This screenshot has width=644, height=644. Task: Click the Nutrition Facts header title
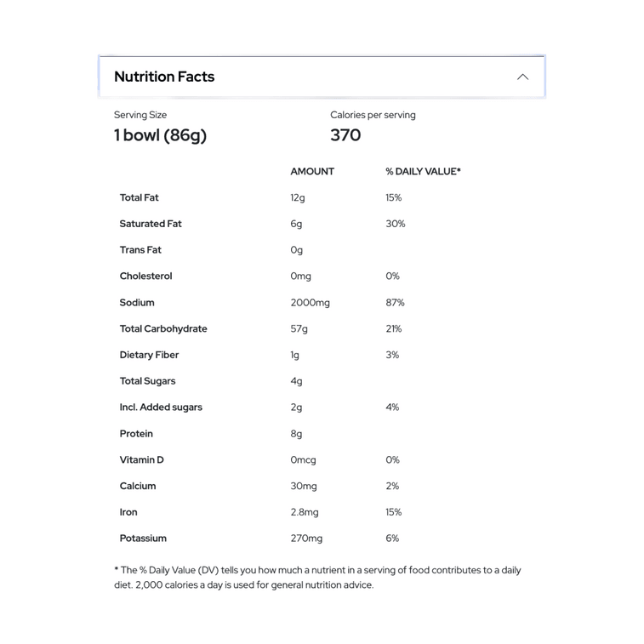pyautogui.click(x=164, y=77)
